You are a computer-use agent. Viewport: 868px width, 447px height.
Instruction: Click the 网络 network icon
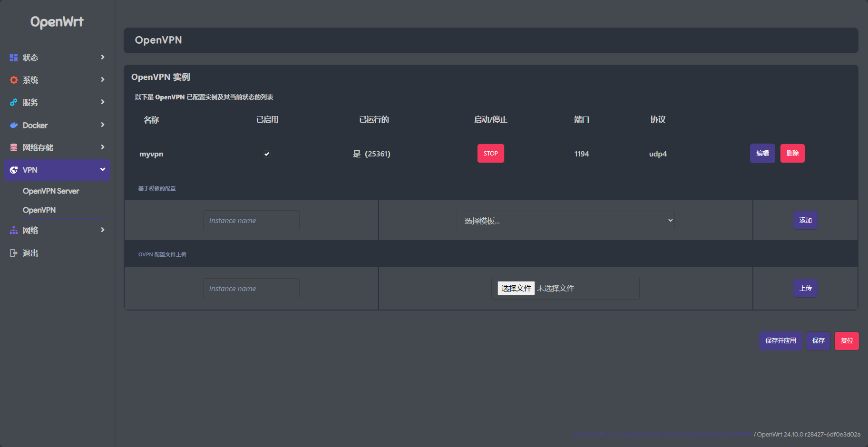pos(13,230)
